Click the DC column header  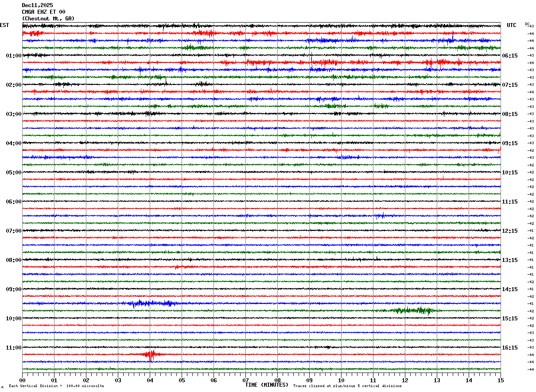click(527, 24)
